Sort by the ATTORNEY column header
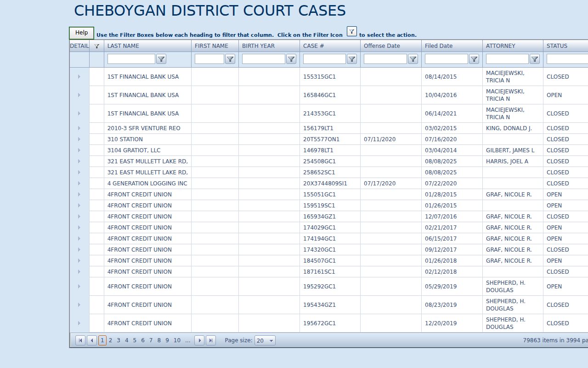This screenshot has height=368, width=588. 501,46
